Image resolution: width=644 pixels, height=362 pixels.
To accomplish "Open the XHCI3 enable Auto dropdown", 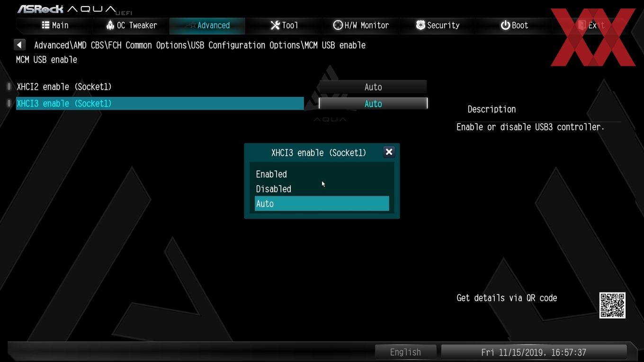I will 373,104.
